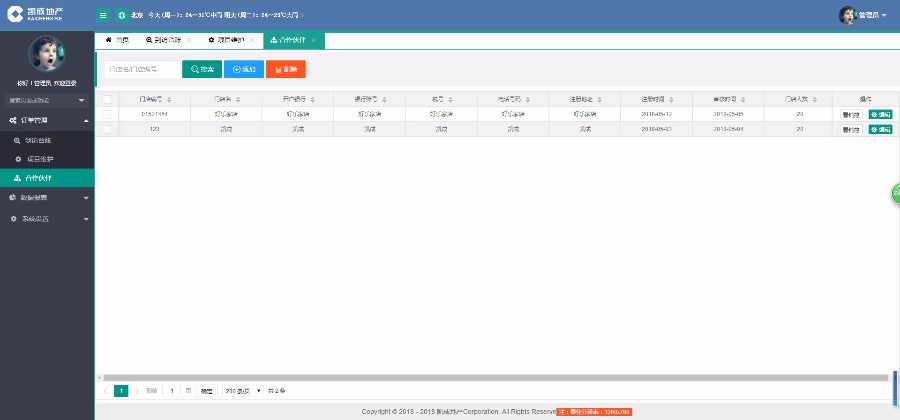Click the small admin avatar in top bar
900x420 pixels.
coord(848,15)
